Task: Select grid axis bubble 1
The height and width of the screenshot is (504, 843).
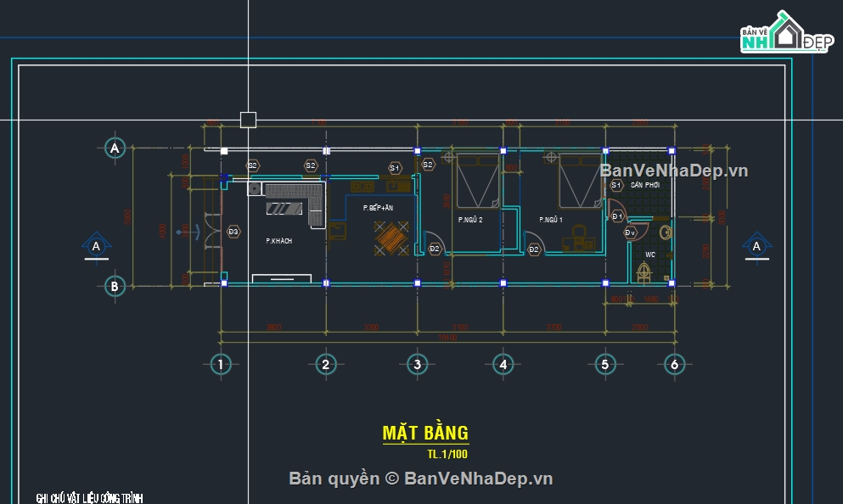Action: [x=221, y=364]
